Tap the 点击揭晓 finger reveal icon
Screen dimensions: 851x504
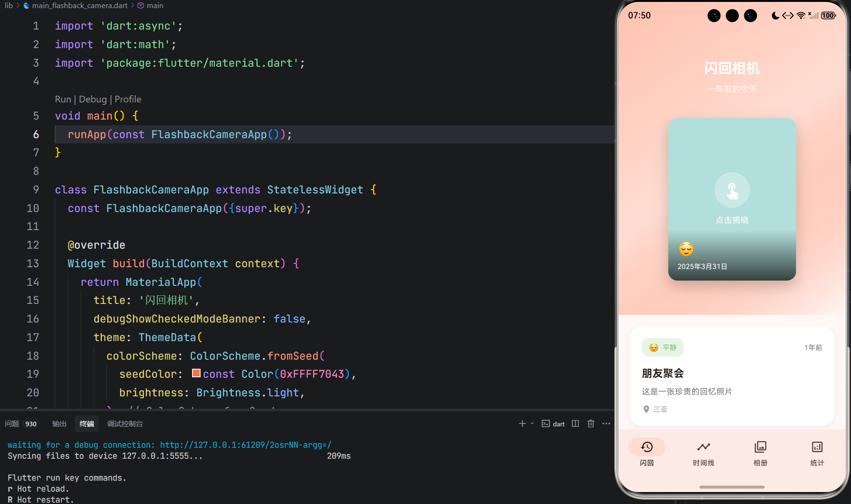[732, 190]
